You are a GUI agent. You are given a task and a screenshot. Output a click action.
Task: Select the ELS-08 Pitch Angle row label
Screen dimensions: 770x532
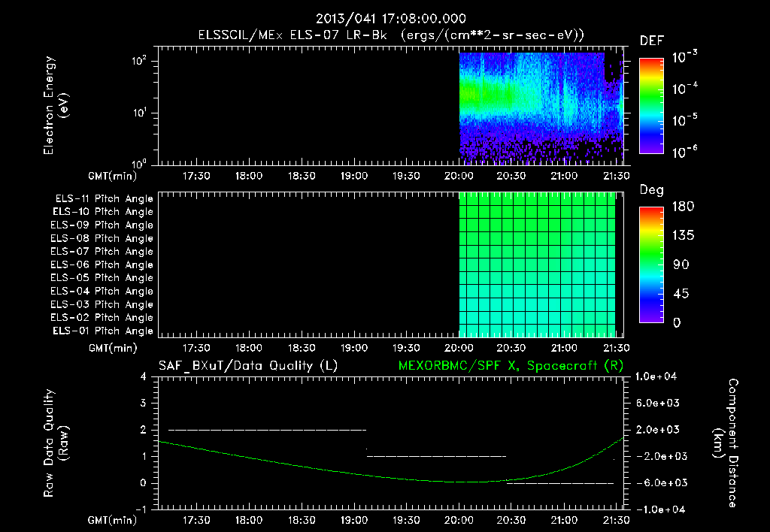pyautogui.click(x=102, y=238)
